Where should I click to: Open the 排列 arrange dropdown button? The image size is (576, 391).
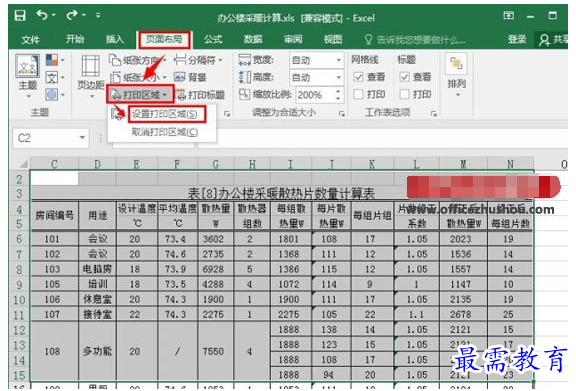[457, 76]
